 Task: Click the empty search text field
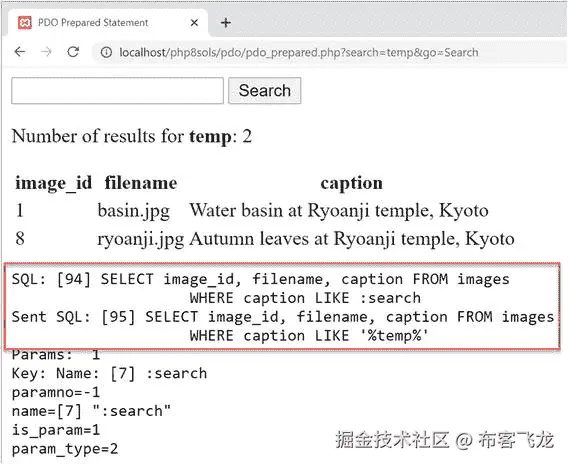coord(117,91)
